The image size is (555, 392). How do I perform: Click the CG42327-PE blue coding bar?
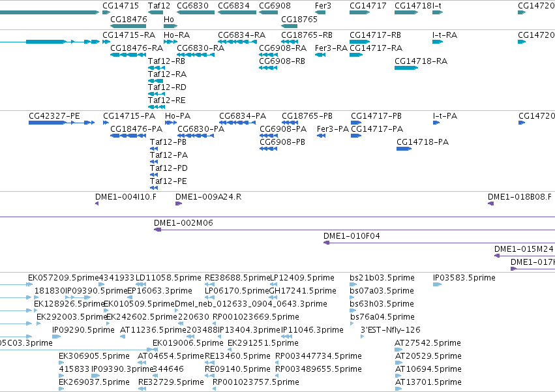tap(47, 123)
